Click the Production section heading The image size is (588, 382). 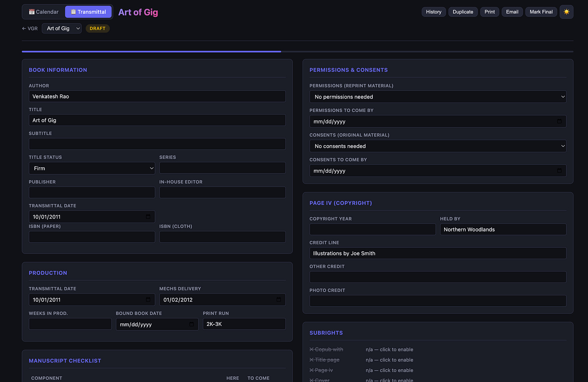pos(48,273)
